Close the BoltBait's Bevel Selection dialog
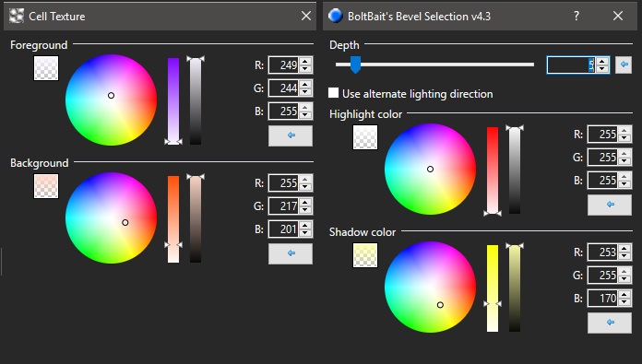 tap(618, 16)
